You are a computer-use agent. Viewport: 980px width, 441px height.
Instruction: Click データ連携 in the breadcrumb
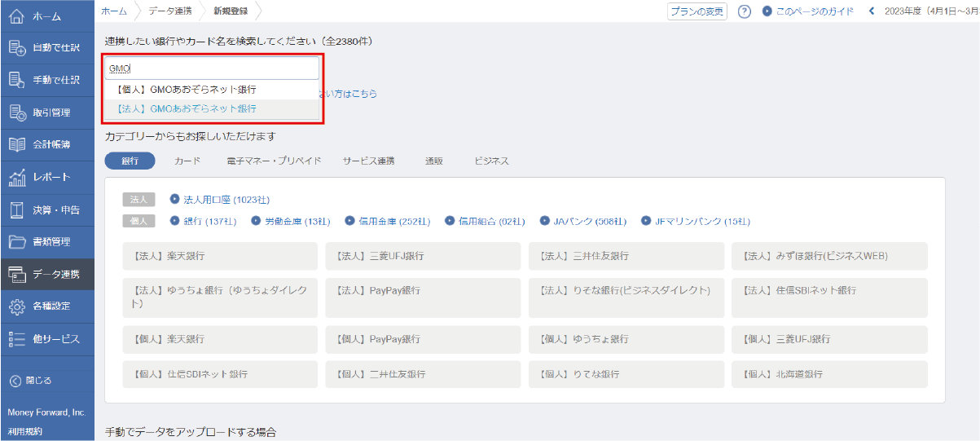pos(170,11)
